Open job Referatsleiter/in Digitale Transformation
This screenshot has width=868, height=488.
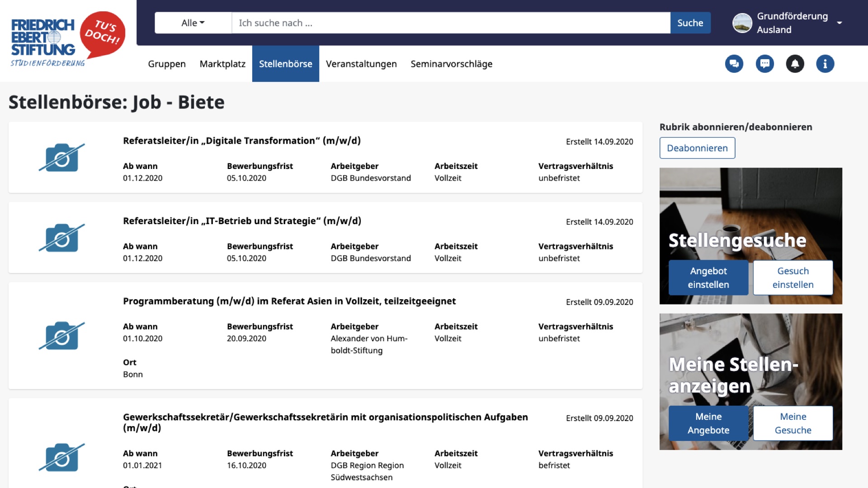pyautogui.click(x=242, y=141)
